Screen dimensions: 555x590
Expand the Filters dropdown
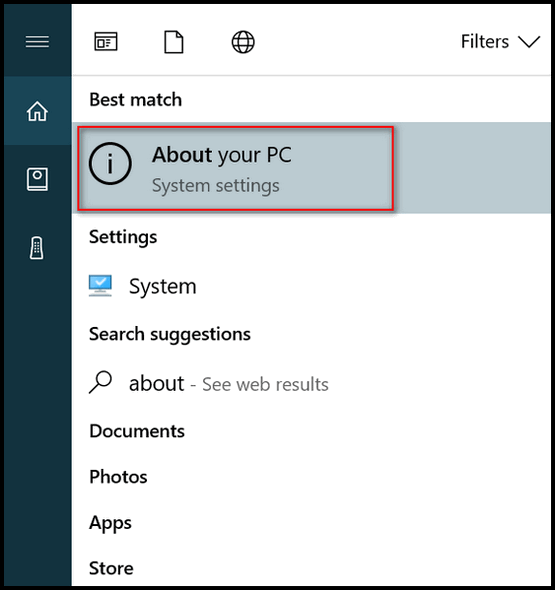(x=500, y=41)
